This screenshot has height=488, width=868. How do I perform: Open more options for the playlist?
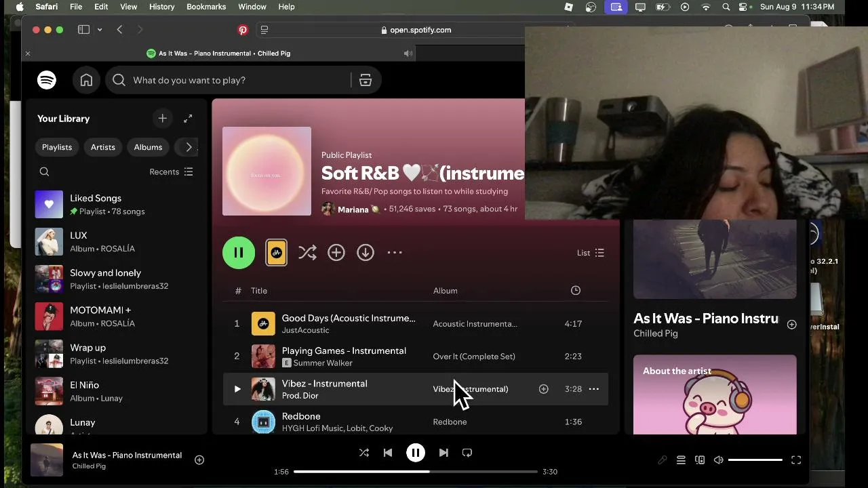[x=395, y=253]
